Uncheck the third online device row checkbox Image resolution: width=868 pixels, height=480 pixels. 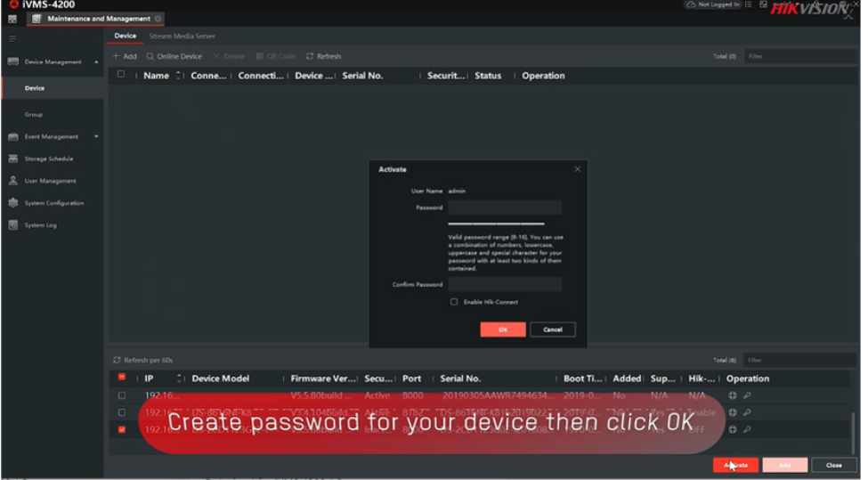point(122,429)
